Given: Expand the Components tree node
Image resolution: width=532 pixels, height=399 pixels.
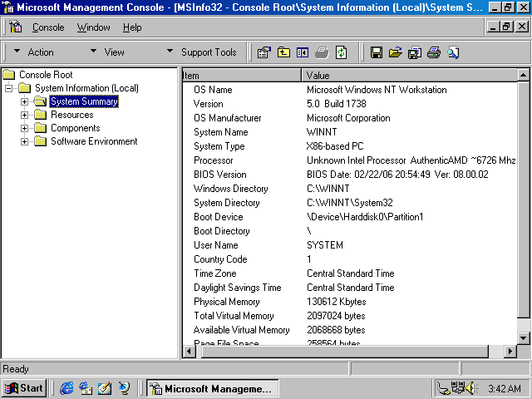Looking at the screenshot, I should click(24, 128).
